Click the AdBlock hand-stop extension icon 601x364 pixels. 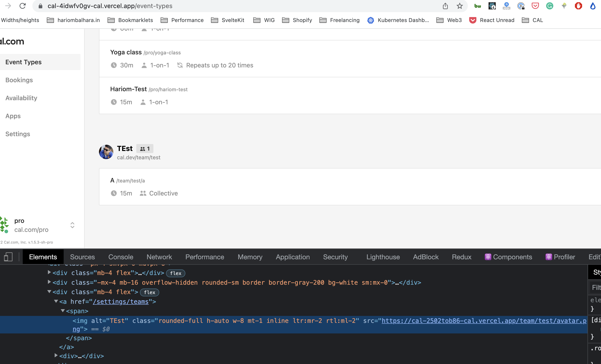click(579, 6)
